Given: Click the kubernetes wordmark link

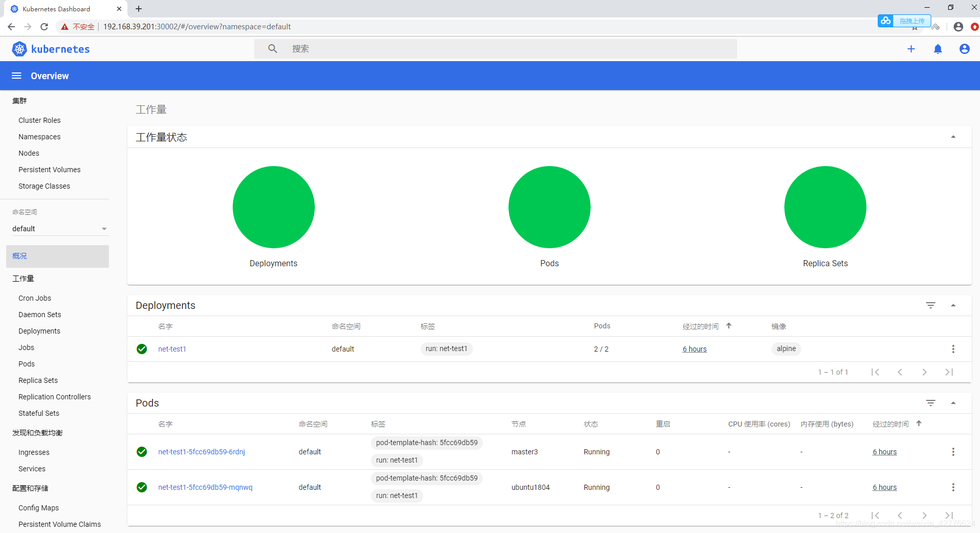Looking at the screenshot, I should [x=61, y=49].
